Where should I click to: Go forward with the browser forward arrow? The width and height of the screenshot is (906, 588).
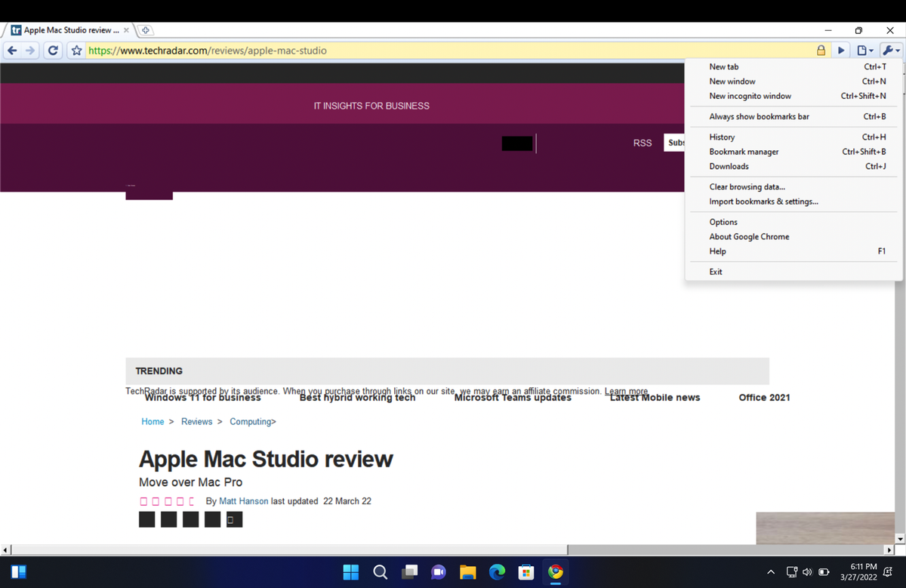pos(32,51)
